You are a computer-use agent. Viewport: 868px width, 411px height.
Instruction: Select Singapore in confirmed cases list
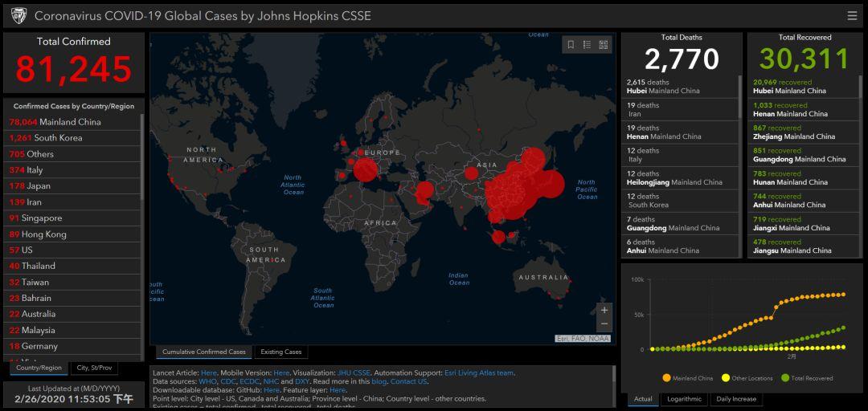point(73,218)
